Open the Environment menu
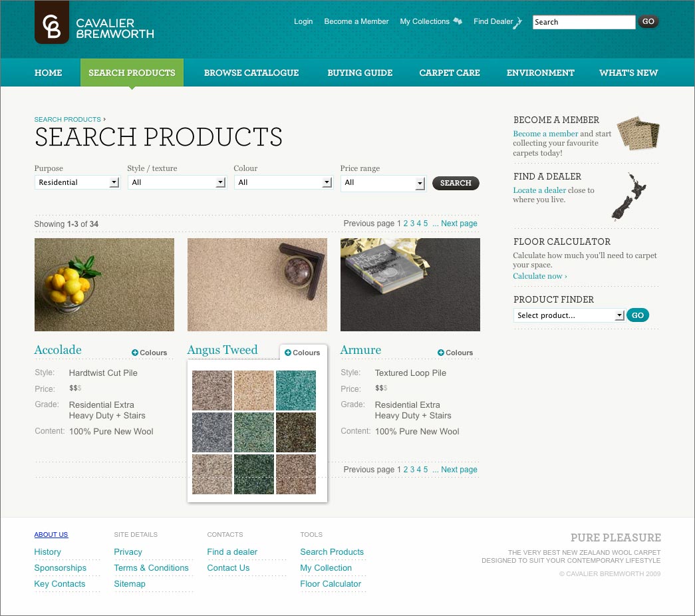 pos(540,73)
